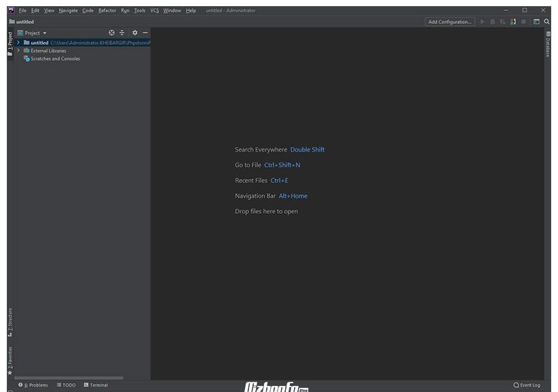This screenshot has height=392, width=558.
Task: Click the Ctrl+E shortcut text
Action: pos(279,180)
